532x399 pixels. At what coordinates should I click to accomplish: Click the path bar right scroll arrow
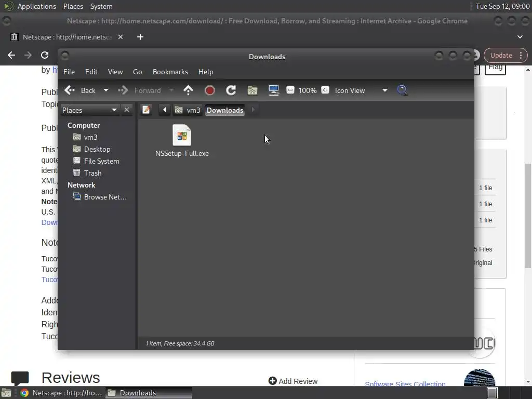[x=253, y=110]
